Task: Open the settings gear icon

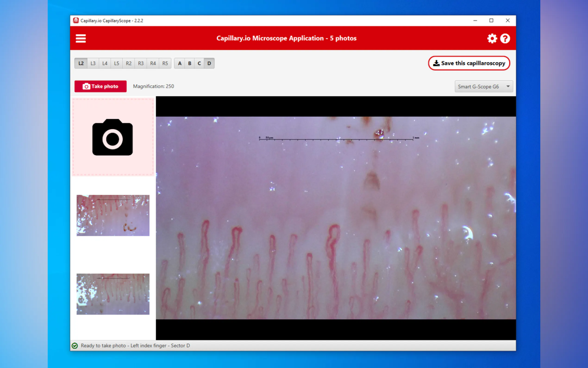Action: pyautogui.click(x=492, y=38)
